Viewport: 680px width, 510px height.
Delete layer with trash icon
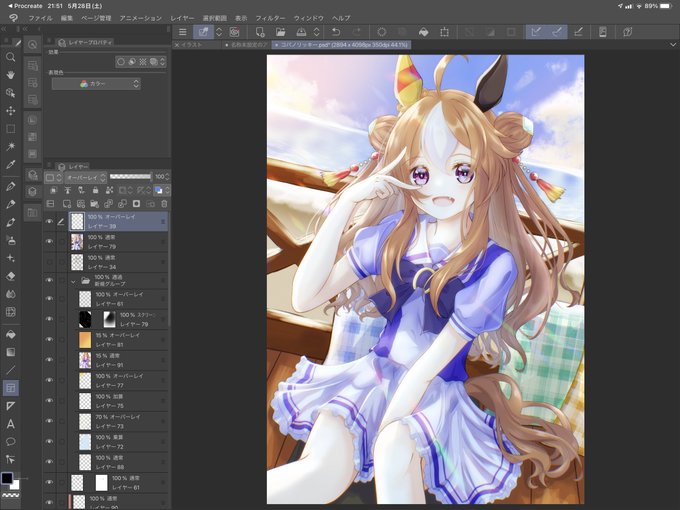(x=164, y=204)
